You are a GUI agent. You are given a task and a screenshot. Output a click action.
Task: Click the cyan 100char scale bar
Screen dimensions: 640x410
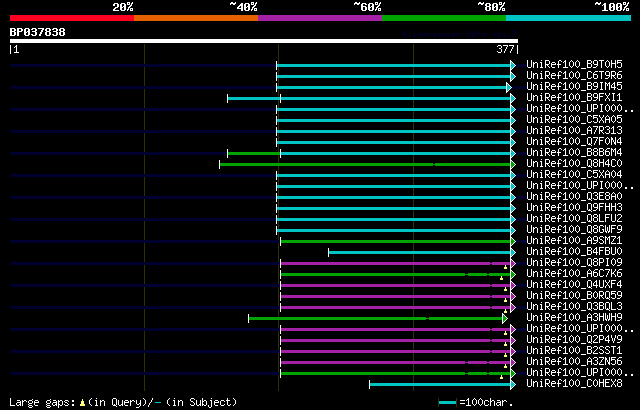[448, 403]
